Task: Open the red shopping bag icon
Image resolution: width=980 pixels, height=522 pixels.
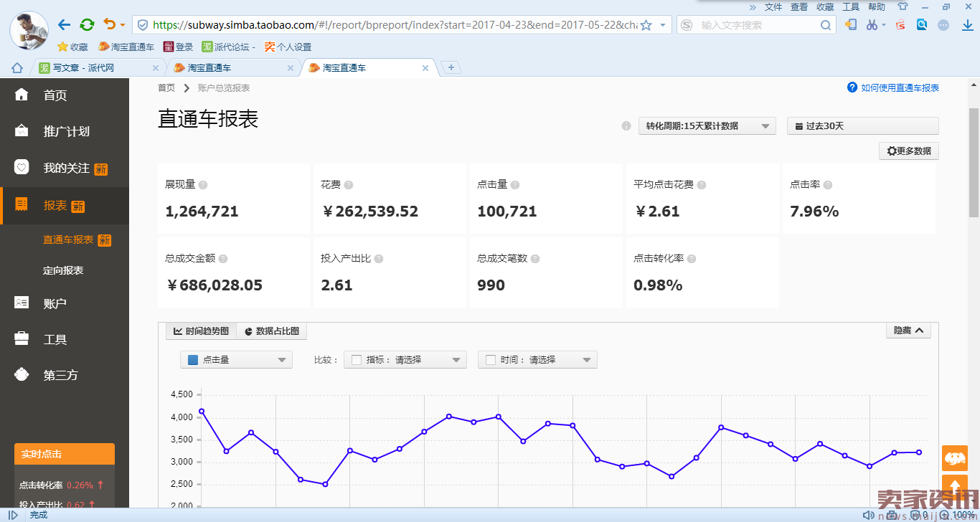Action: click(900, 24)
